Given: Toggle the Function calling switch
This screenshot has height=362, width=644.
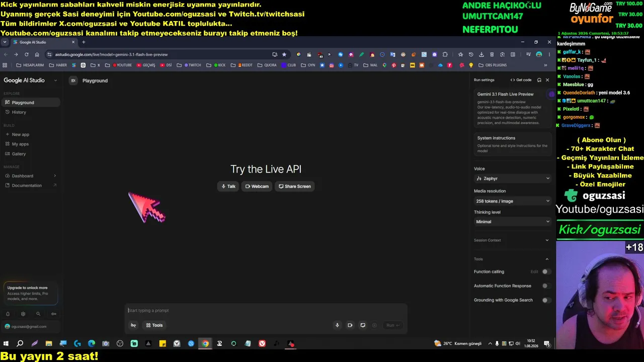Looking at the screenshot, I should [x=545, y=271].
